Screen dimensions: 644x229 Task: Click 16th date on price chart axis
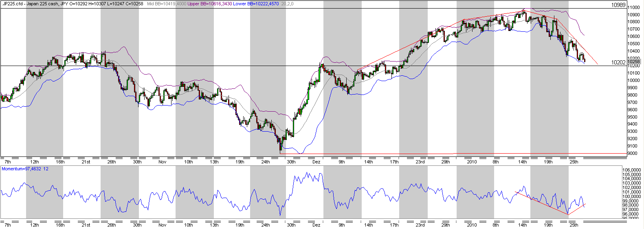(x=60, y=162)
